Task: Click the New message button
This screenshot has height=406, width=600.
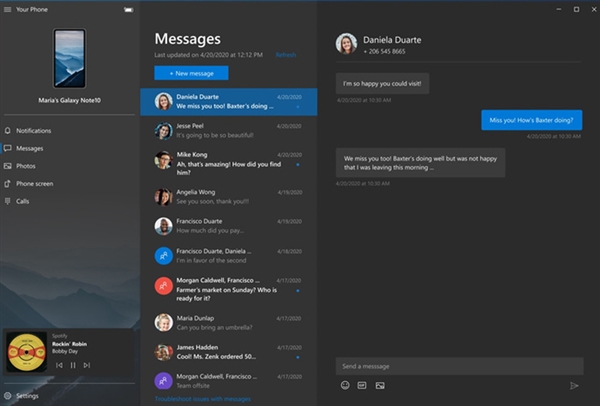Action: pyautogui.click(x=191, y=73)
